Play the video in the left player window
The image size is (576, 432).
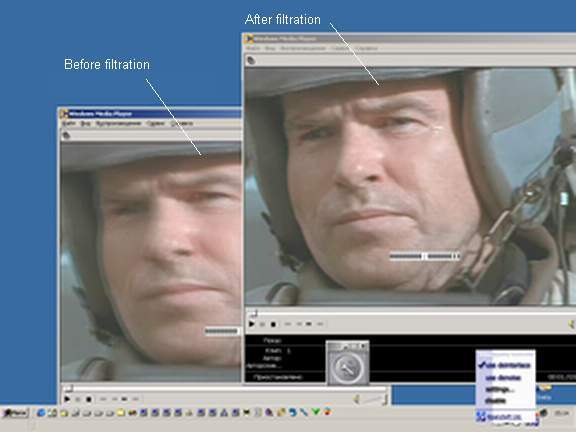tap(67, 399)
